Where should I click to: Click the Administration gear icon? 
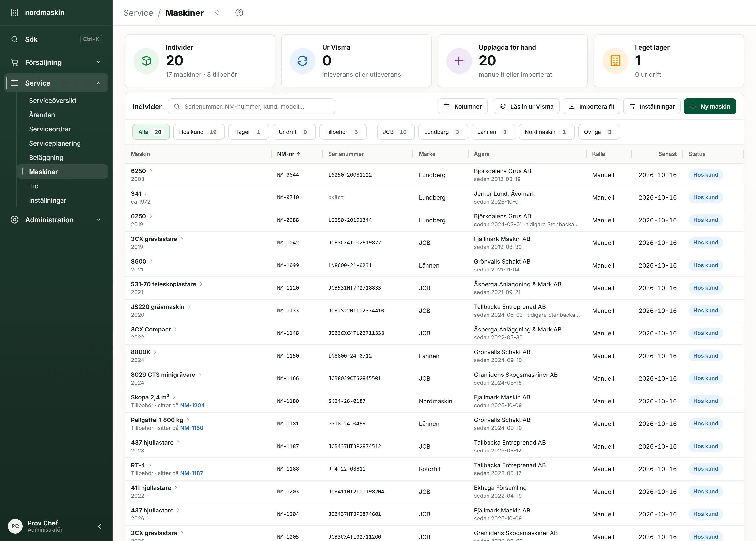pyautogui.click(x=14, y=220)
